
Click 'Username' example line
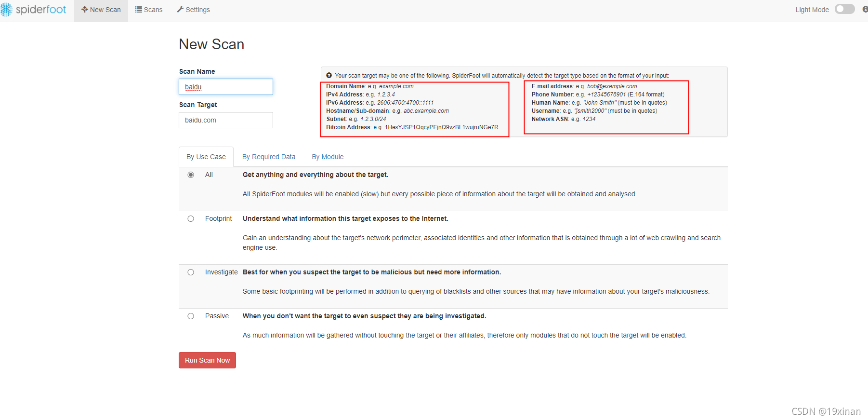coord(594,111)
